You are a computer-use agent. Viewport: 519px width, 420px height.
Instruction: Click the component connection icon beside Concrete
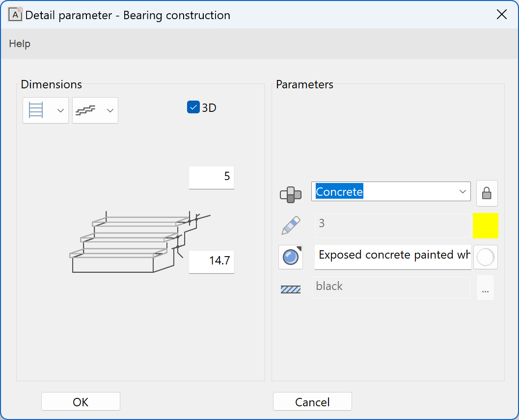(291, 194)
